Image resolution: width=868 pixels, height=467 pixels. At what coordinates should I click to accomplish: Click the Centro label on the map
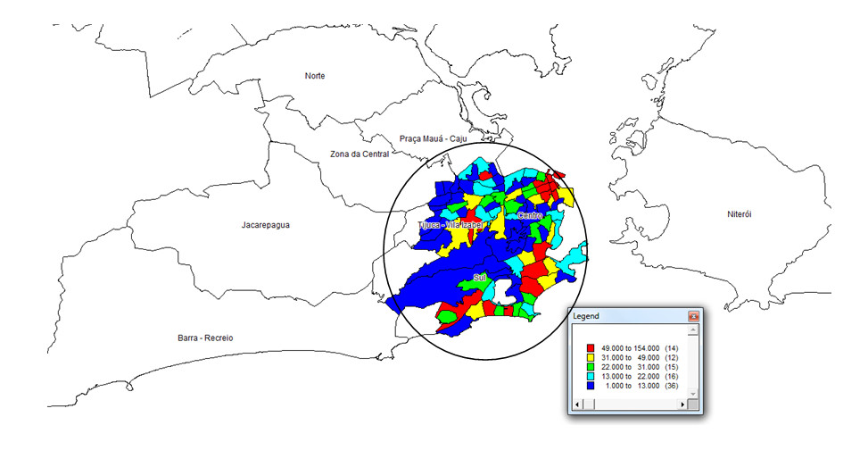click(530, 216)
